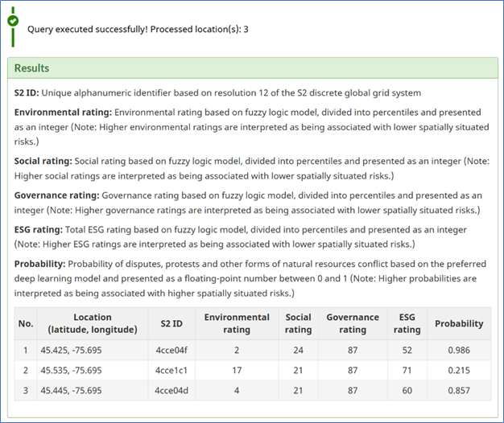This screenshot has width=504, height=423.
Task: Select the Governance rating column header
Action: coord(353,323)
